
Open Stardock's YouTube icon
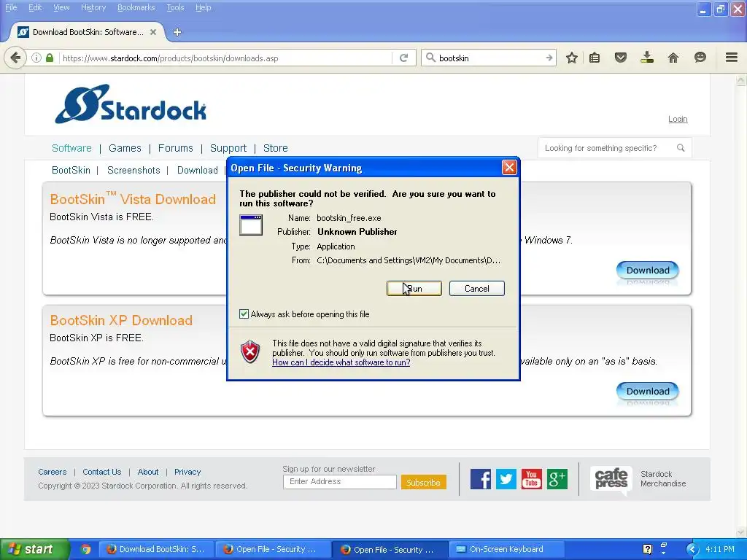pos(532,479)
